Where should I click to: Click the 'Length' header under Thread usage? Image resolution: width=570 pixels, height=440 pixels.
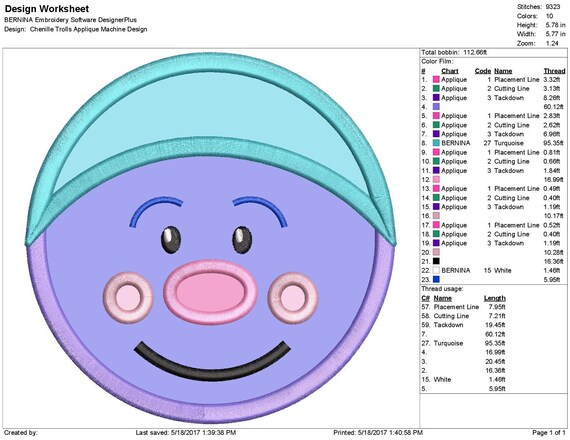click(494, 298)
